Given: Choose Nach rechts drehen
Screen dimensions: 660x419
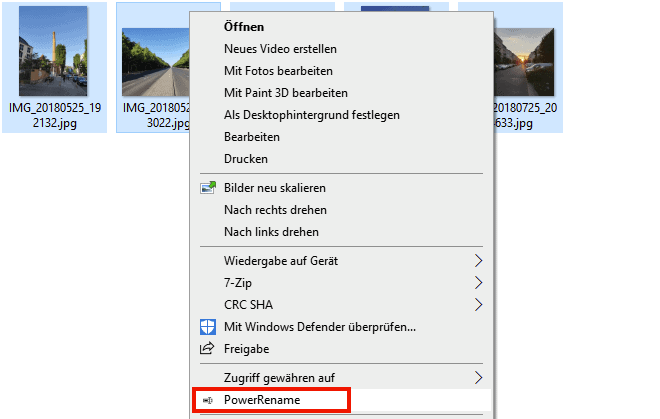Looking at the screenshot, I should 275,210.
